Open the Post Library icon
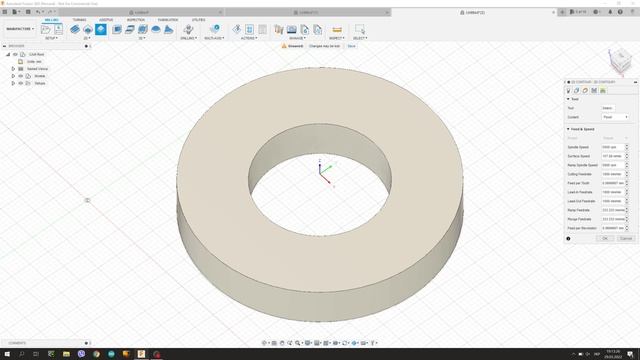Viewport: 640px width, 360px height. (305, 29)
